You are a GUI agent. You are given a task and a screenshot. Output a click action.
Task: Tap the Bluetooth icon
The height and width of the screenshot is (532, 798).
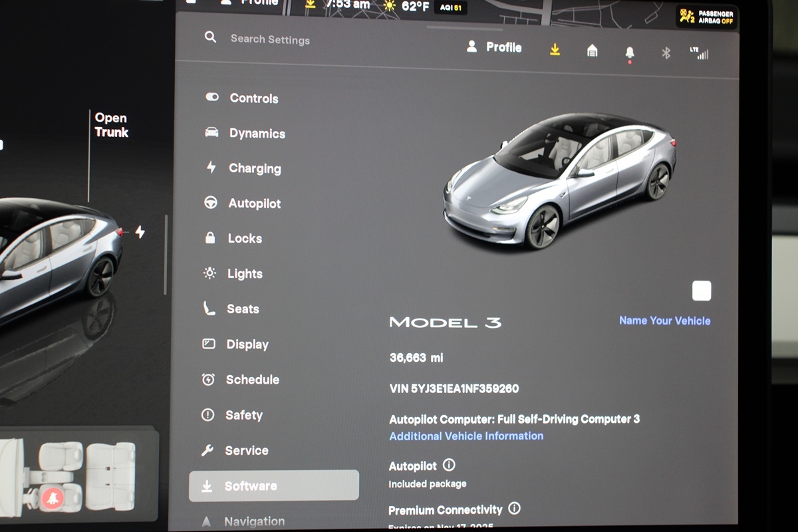pos(666,53)
